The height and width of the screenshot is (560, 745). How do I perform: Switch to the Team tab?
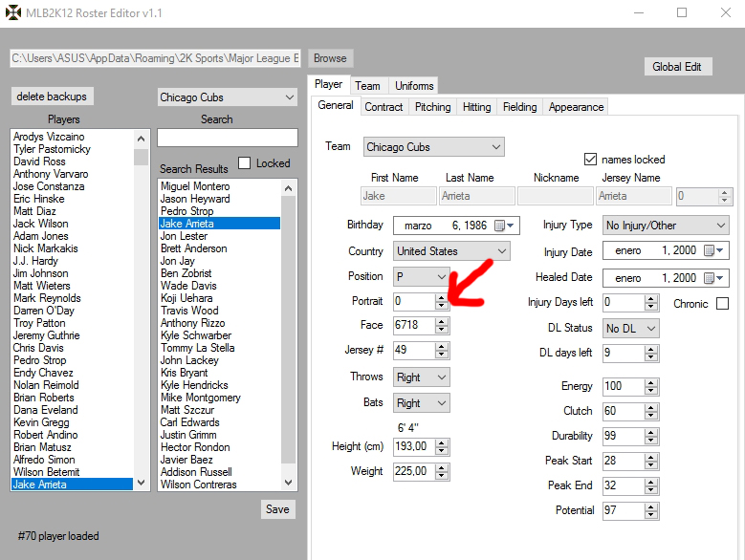pos(367,86)
